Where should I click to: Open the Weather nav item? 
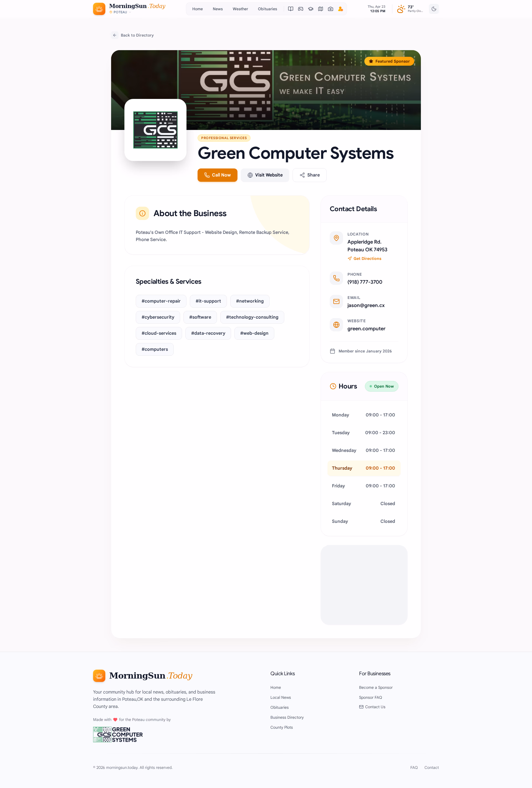coord(240,9)
